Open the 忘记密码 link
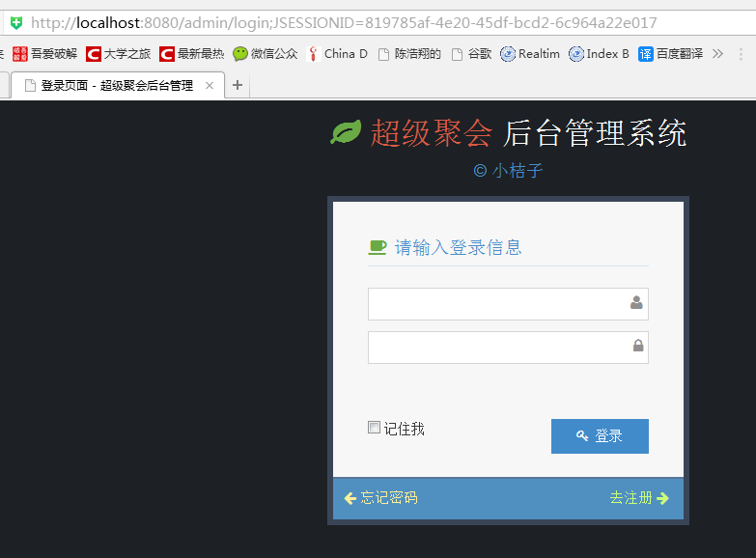 [380, 498]
